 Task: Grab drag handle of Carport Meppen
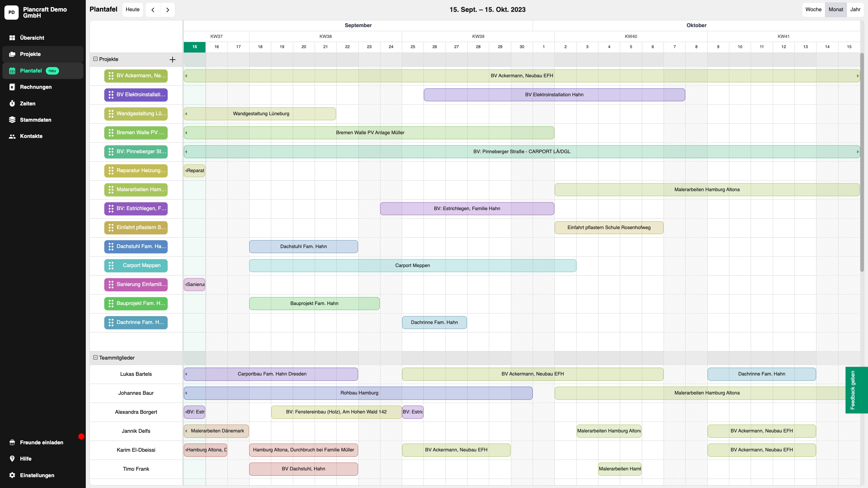click(x=111, y=265)
